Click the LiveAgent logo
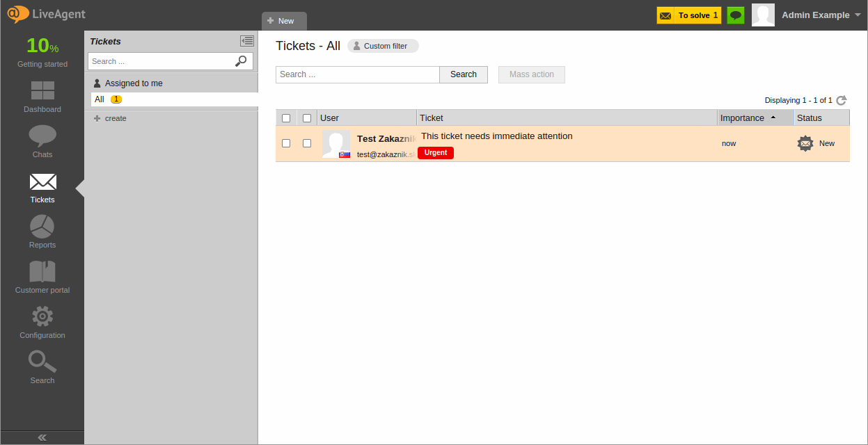The height and width of the screenshot is (445, 868). tap(47, 14)
